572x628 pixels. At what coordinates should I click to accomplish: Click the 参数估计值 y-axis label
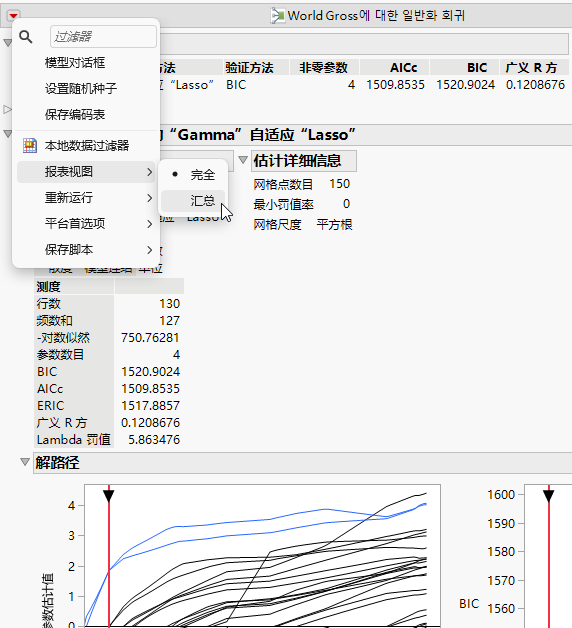[x=48, y=600]
